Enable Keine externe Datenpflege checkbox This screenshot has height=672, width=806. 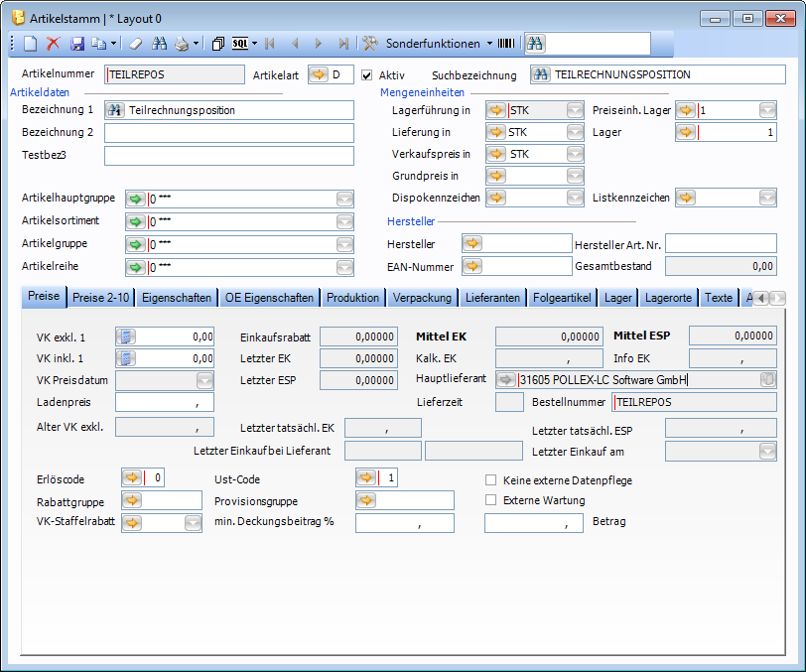pos(490,480)
